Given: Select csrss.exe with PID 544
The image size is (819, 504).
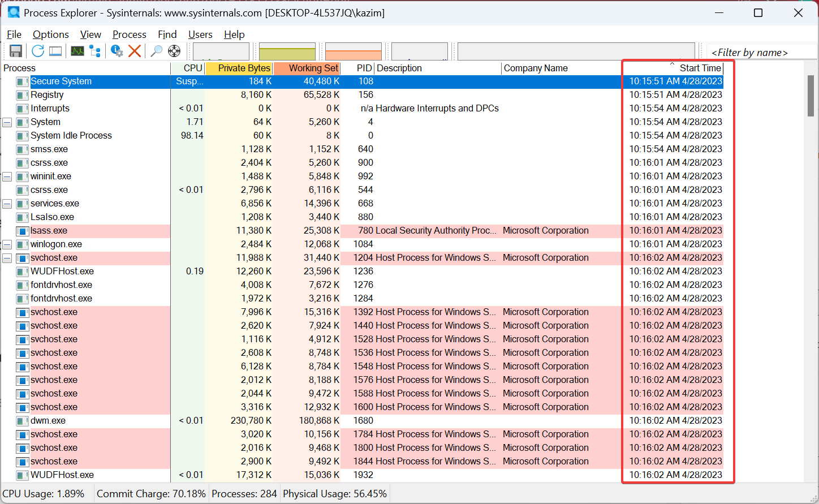Looking at the screenshot, I should click(49, 190).
